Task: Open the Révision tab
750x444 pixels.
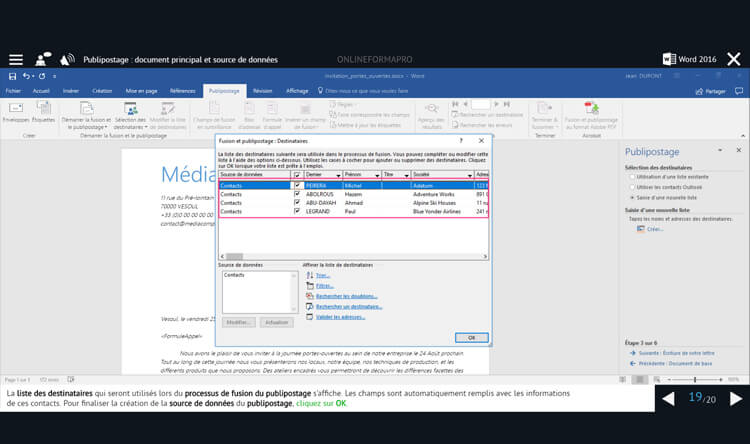Action: [x=263, y=91]
